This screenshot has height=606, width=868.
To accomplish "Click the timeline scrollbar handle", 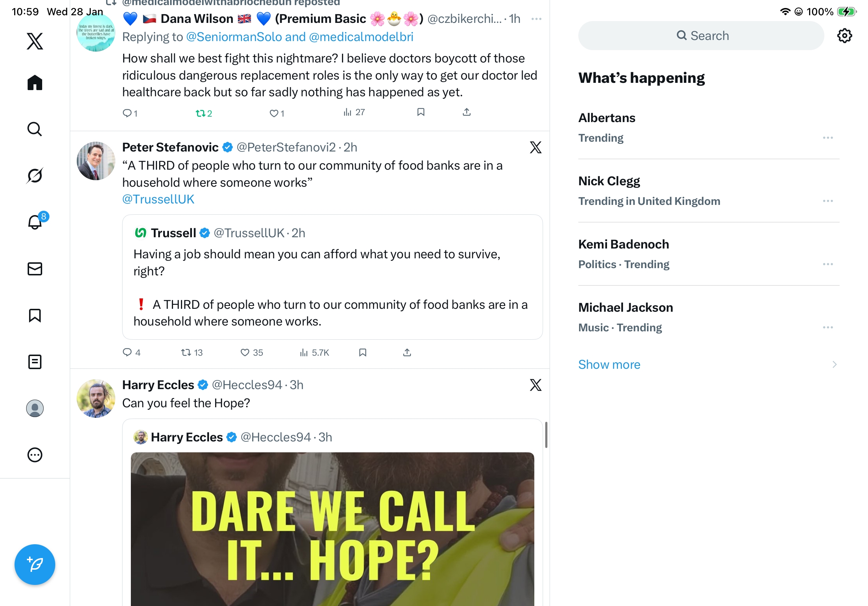I will 546,435.
